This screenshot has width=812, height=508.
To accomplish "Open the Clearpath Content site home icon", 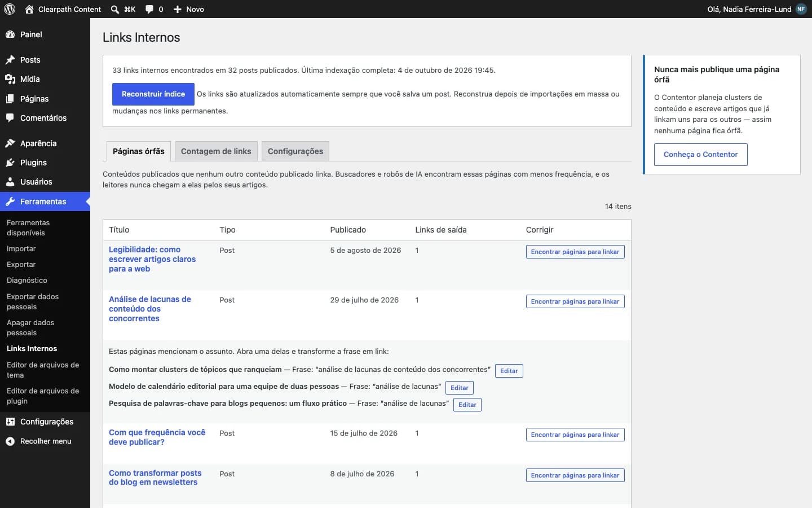I will click(29, 9).
